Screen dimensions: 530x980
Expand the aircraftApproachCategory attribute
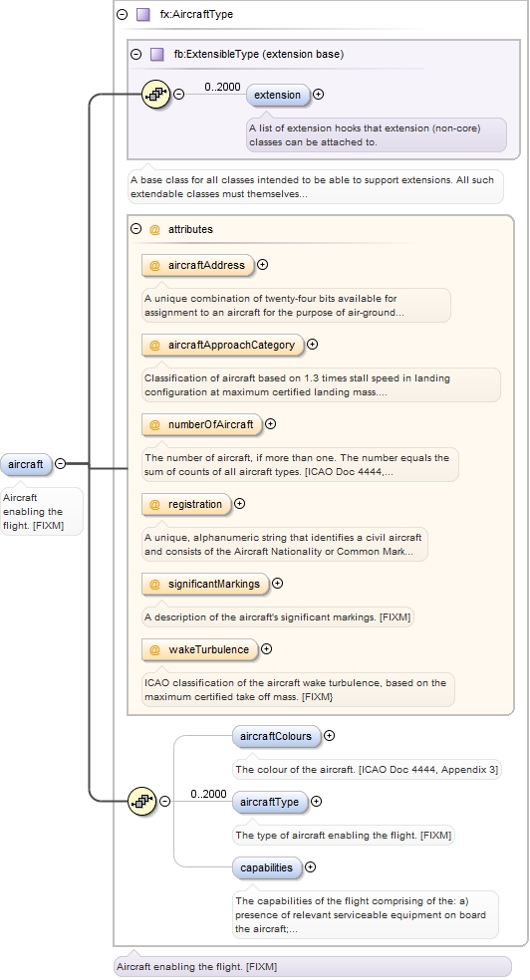point(313,345)
